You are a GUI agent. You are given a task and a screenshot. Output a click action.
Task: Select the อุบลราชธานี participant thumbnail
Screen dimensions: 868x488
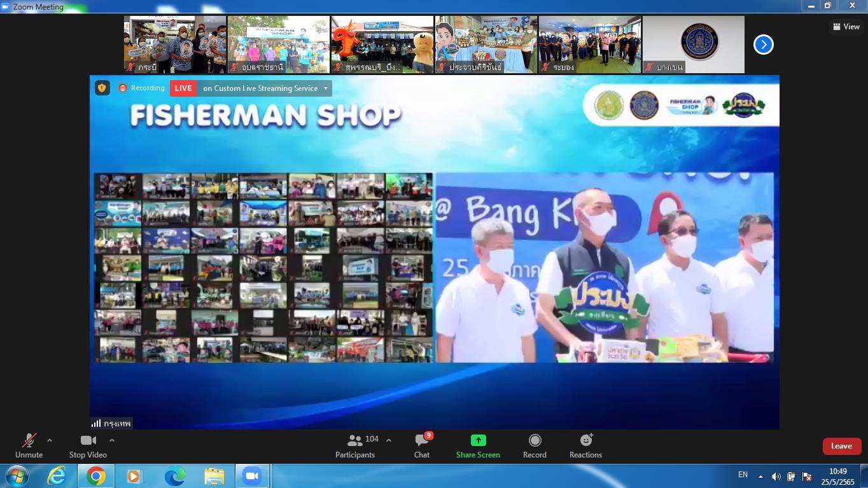pyautogui.click(x=279, y=45)
